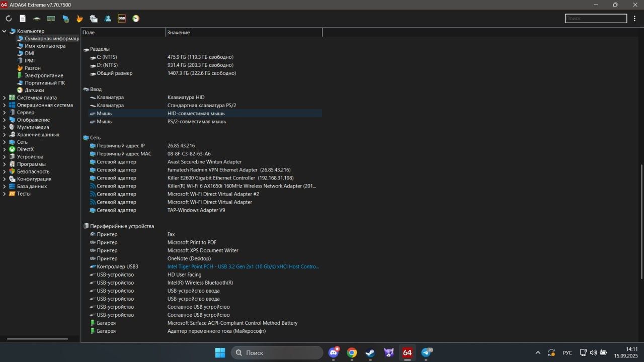Show hidden system tray icons chevron

(x=538, y=353)
